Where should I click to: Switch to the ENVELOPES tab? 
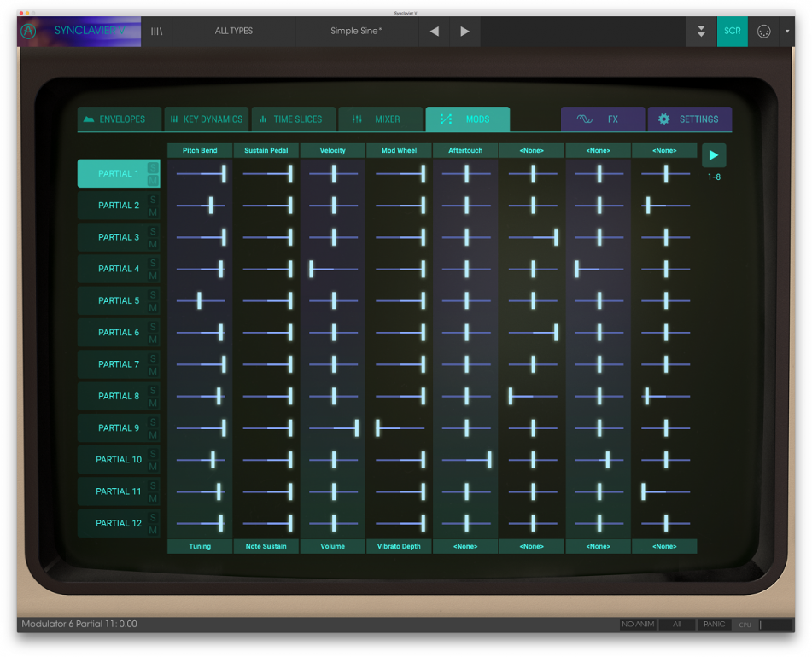tap(119, 119)
